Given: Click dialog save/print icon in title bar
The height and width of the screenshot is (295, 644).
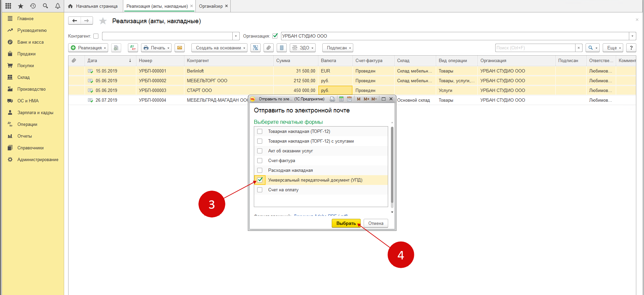Looking at the screenshot, I should tap(332, 99).
